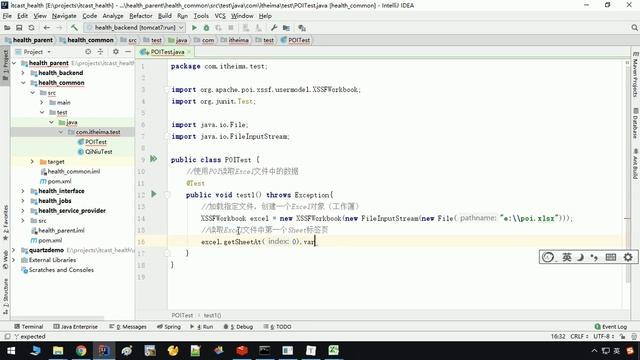Open Project Structure from the toolbar

[x=286, y=28]
